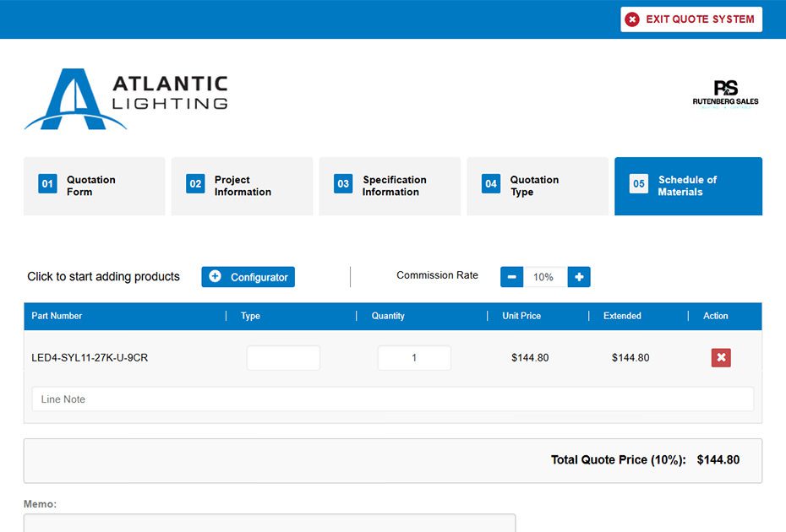
Task: Go to the Project Information tab
Action: 242,186
